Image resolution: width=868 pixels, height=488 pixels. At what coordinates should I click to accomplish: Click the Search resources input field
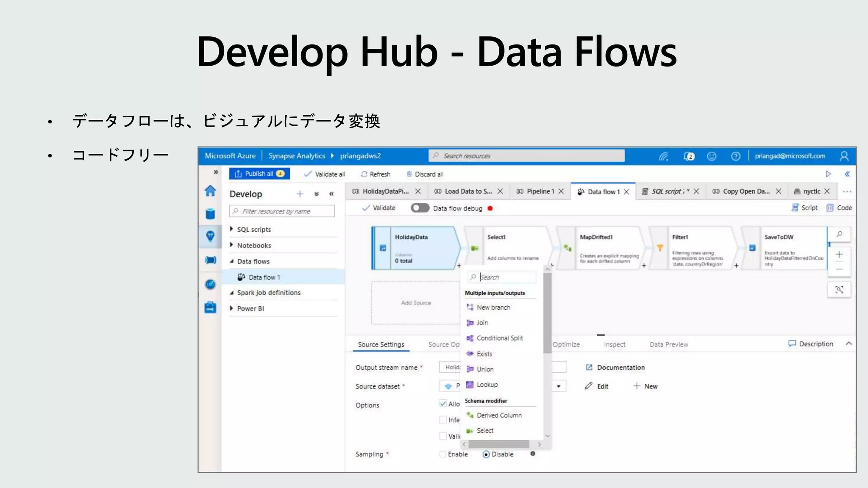click(x=526, y=156)
